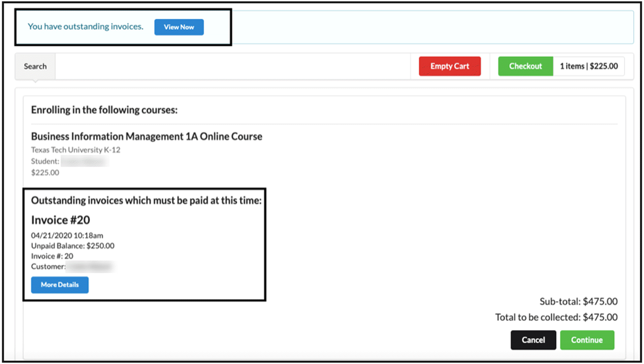Click 'Invoice #: 20' line
This screenshot has height=364, width=644.
click(x=52, y=256)
